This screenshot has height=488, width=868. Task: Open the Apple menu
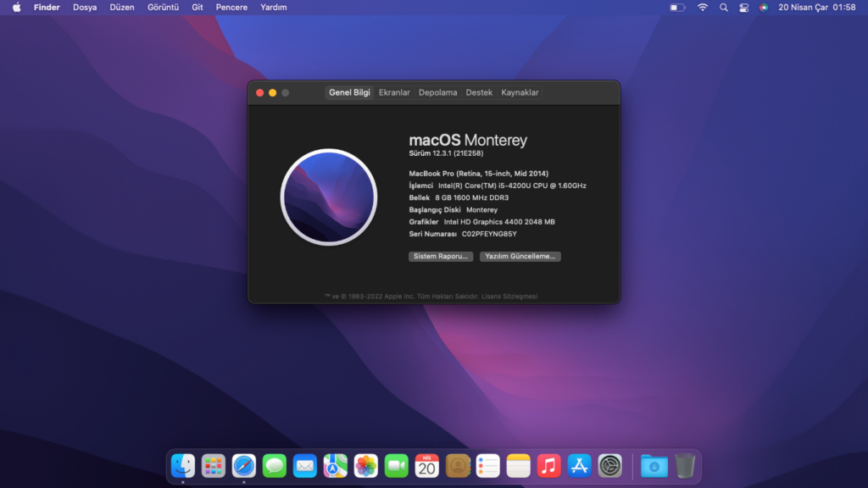[17, 7]
